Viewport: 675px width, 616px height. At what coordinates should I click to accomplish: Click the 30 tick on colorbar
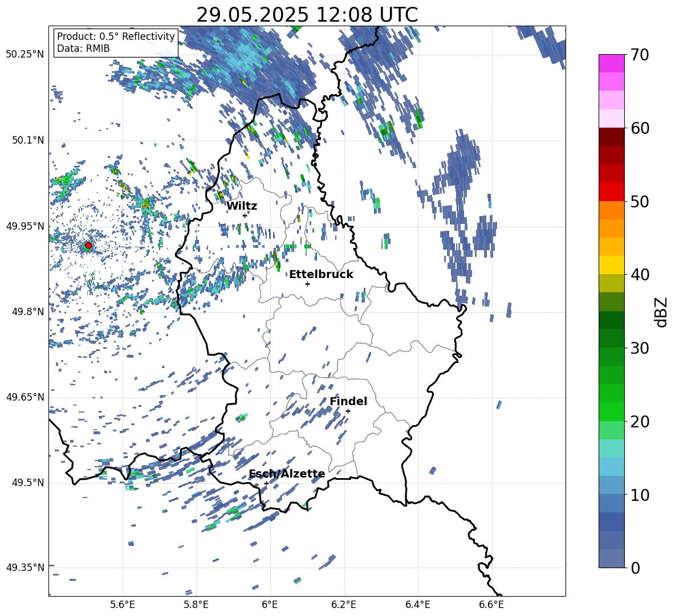[639, 348]
